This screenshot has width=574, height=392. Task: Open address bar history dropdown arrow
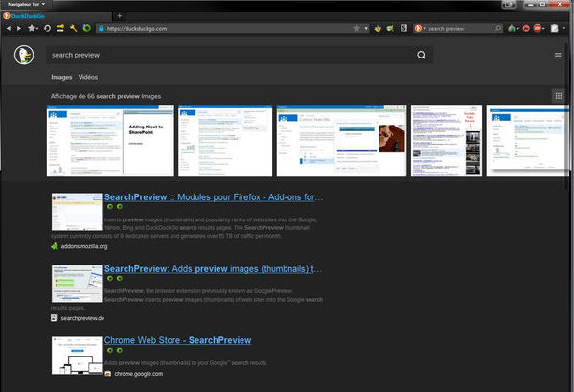pos(366,28)
